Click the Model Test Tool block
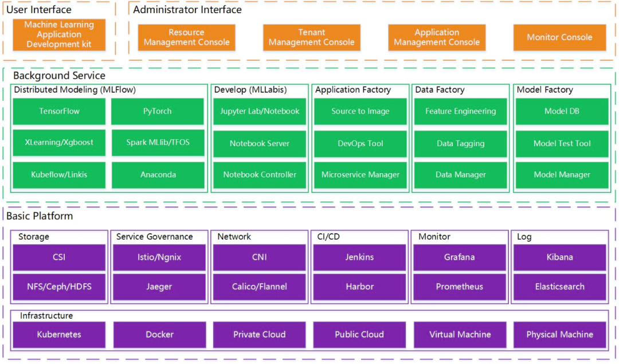The image size is (619, 364). click(562, 144)
